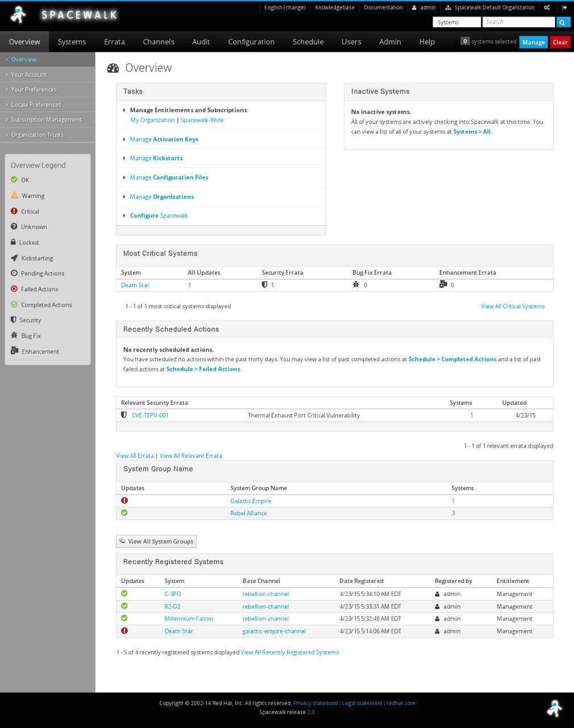Viewport: 574px width, 728px height.
Task: Click English (change) language link
Action: click(x=285, y=7)
